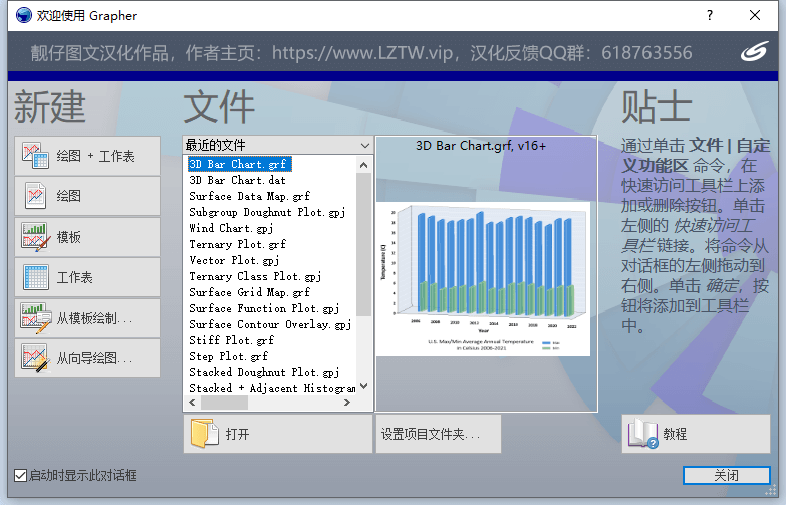The height and width of the screenshot is (505, 786).
Task: Click the 绘图 + 工作表 icon
Action: click(x=35, y=156)
